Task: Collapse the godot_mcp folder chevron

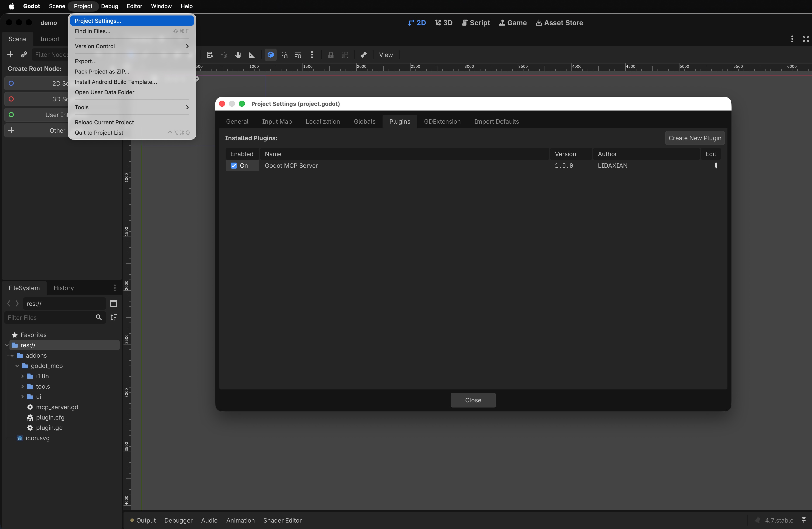Action: 17,366
